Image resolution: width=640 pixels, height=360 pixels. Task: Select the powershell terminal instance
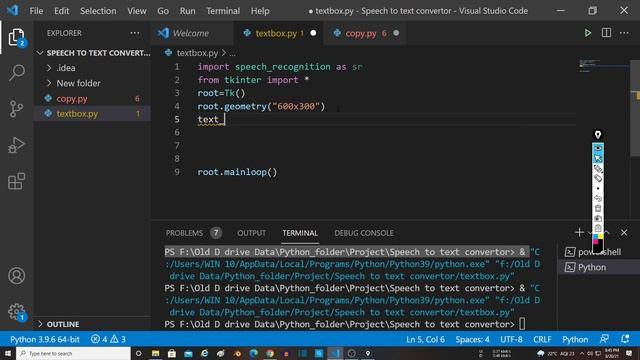coord(598,252)
